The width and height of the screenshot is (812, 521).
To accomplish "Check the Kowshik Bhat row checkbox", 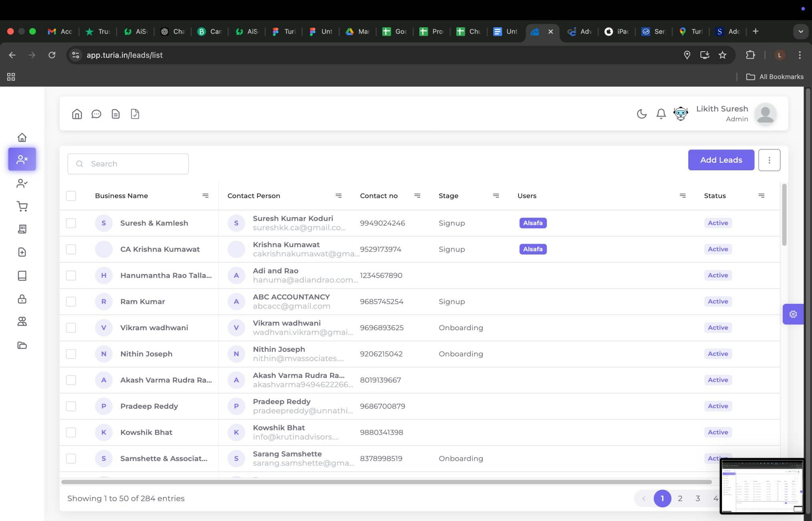I will tap(71, 432).
